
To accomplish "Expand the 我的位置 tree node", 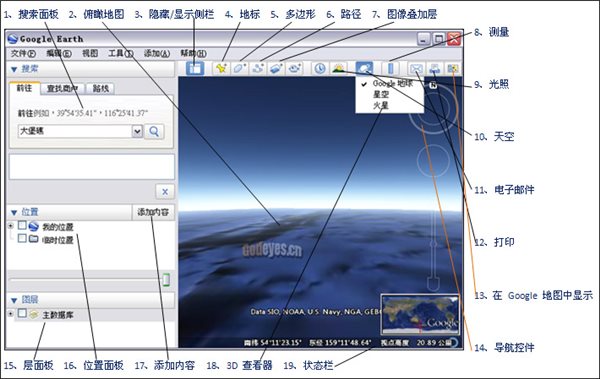I will (11, 226).
